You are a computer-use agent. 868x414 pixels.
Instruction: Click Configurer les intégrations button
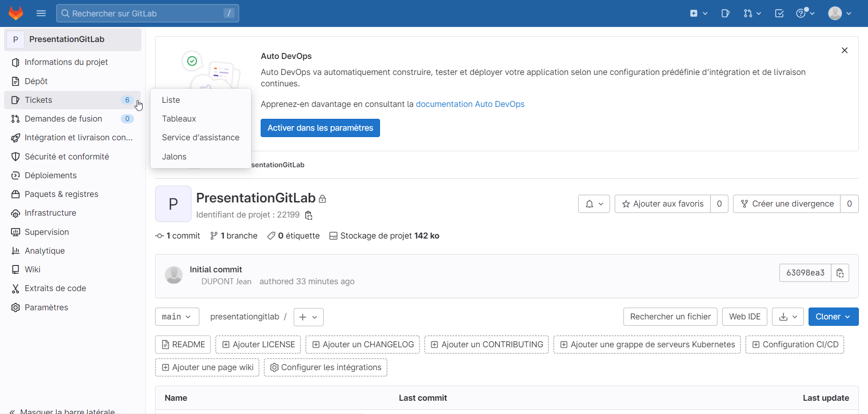tap(326, 367)
